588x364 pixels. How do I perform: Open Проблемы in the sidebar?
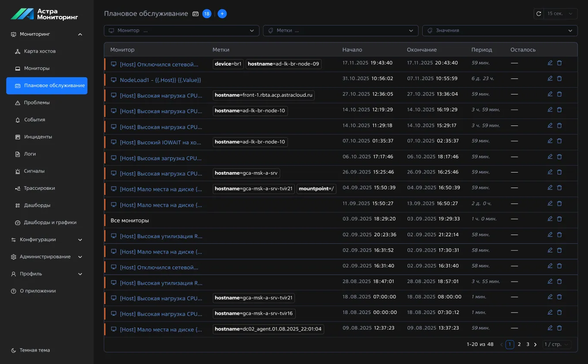point(37,103)
